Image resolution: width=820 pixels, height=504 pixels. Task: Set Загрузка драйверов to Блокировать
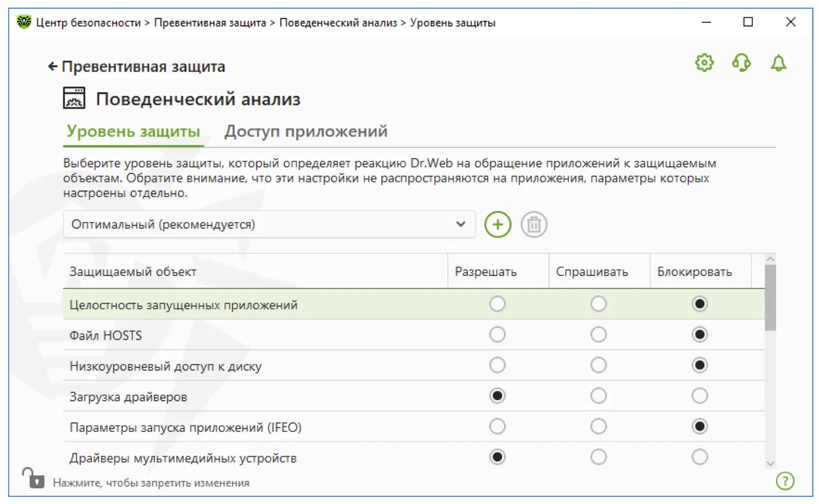pos(700,396)
